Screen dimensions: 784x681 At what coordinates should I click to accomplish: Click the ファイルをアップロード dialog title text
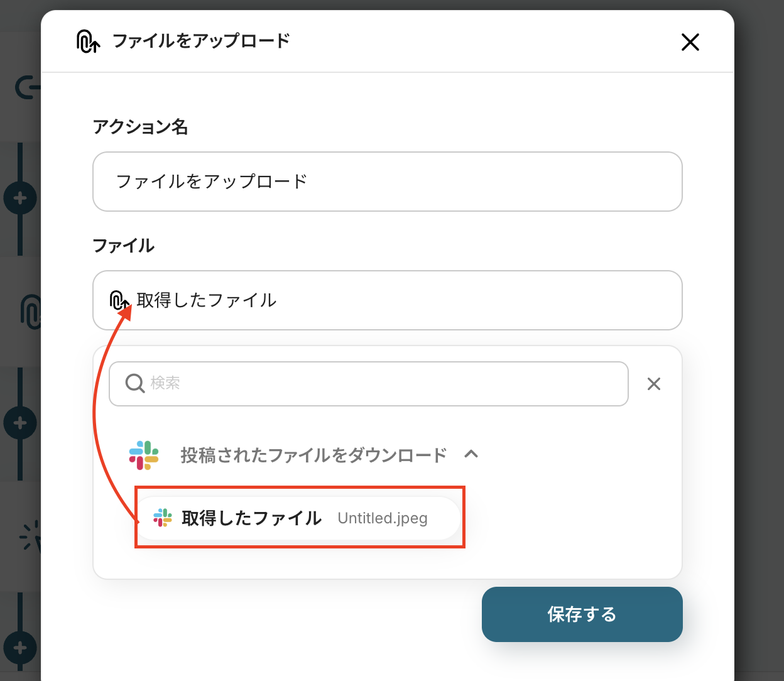(201, 41)
